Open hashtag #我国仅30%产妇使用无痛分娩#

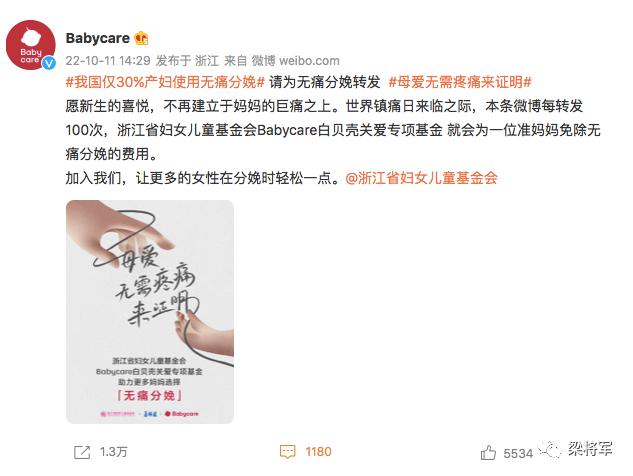coord(165,82)
